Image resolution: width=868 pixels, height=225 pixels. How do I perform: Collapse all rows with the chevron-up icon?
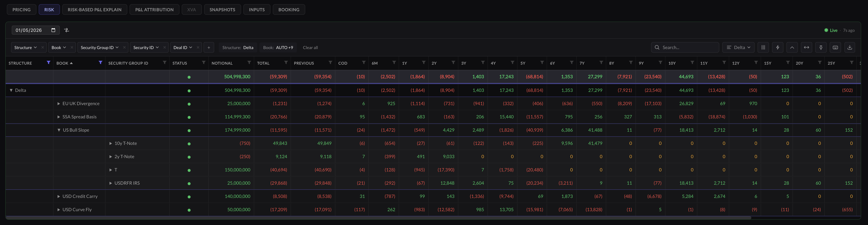pos(792,47)
